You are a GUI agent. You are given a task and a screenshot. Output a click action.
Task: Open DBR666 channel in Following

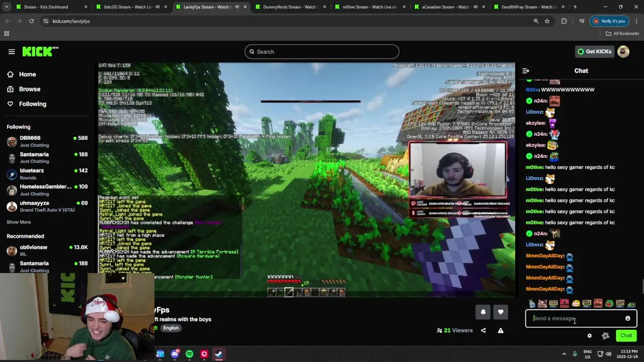(47, 141)
